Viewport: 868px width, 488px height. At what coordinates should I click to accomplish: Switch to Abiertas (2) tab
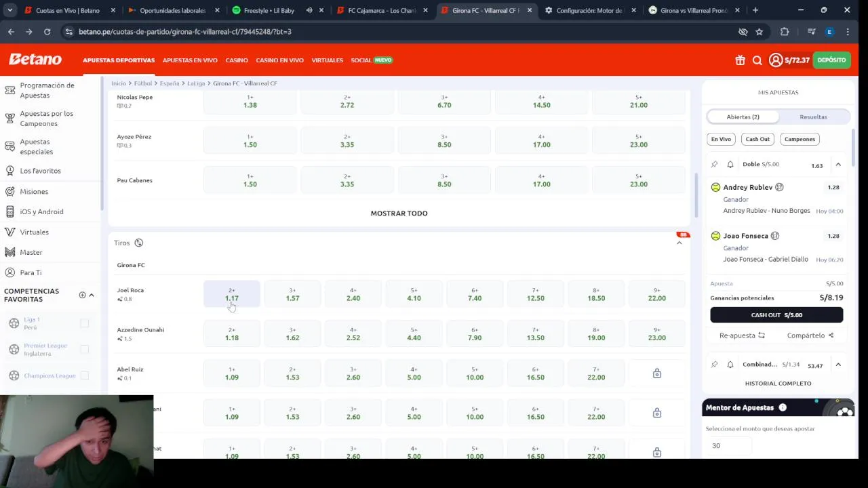coord(743,117)
